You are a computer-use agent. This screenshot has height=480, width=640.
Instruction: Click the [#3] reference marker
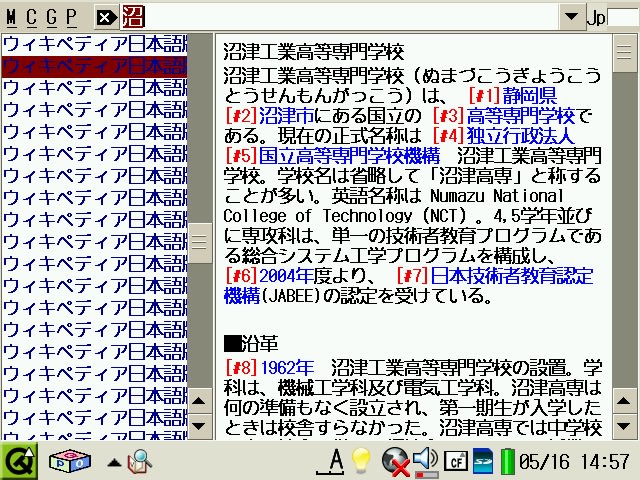(448, 116)
